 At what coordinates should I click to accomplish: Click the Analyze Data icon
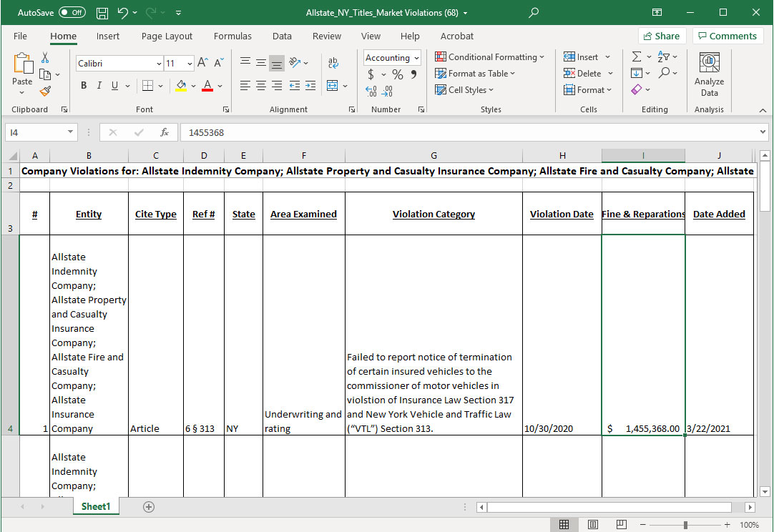[710, 74]
